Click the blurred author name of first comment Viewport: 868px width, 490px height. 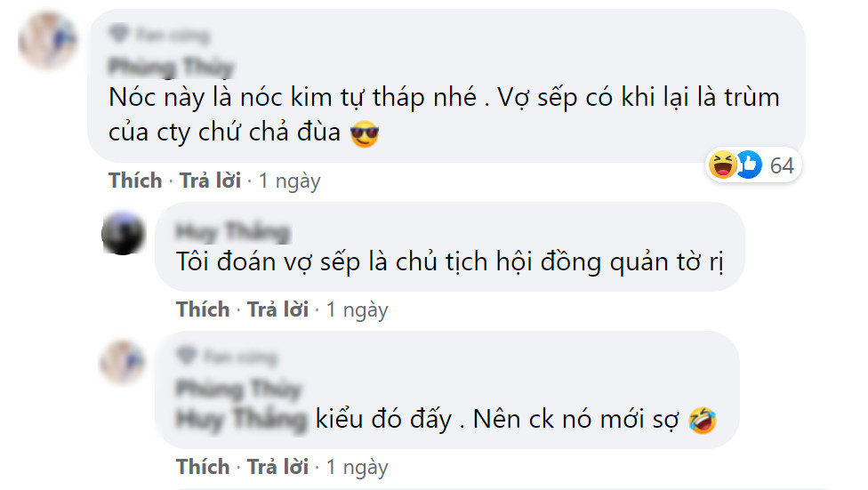(172, 67)
